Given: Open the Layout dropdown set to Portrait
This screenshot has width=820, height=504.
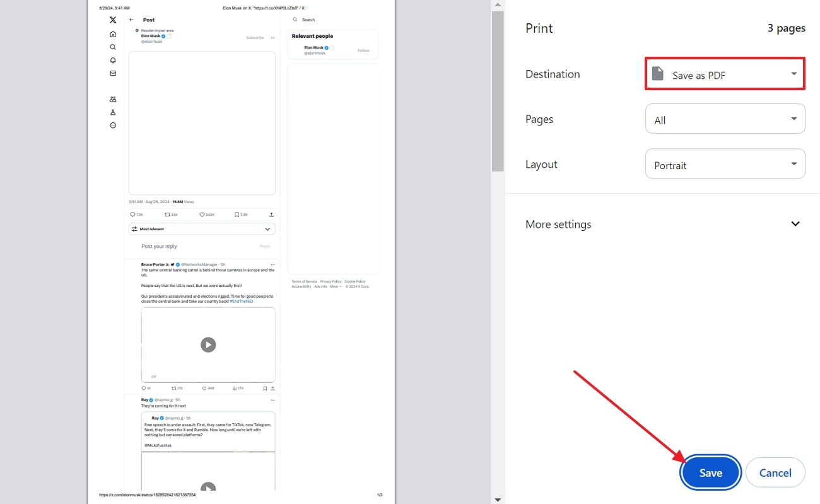Looking at the screenshot, I should coord(725,164).
